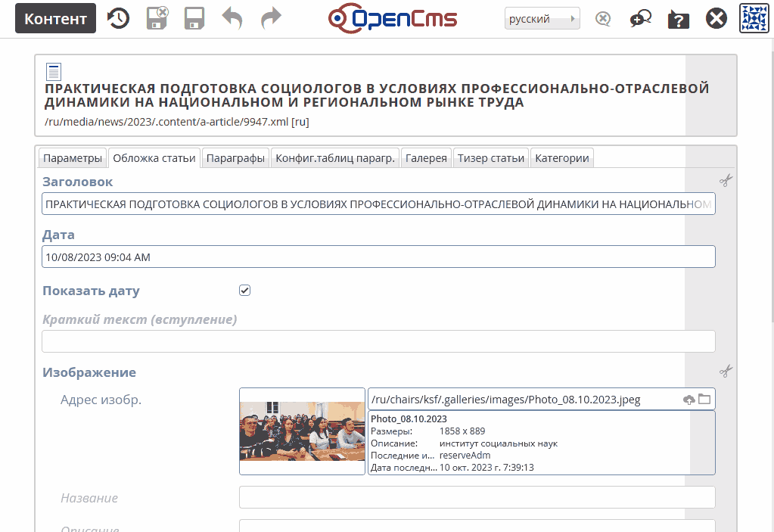
Task: Select the Категории tab
Action: click(561, 158)
